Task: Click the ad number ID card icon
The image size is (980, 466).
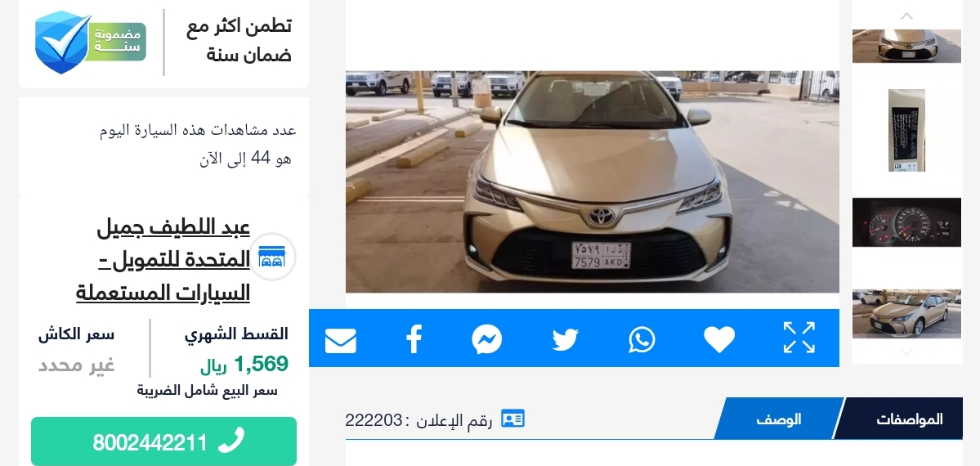Action: coord(512,419)
